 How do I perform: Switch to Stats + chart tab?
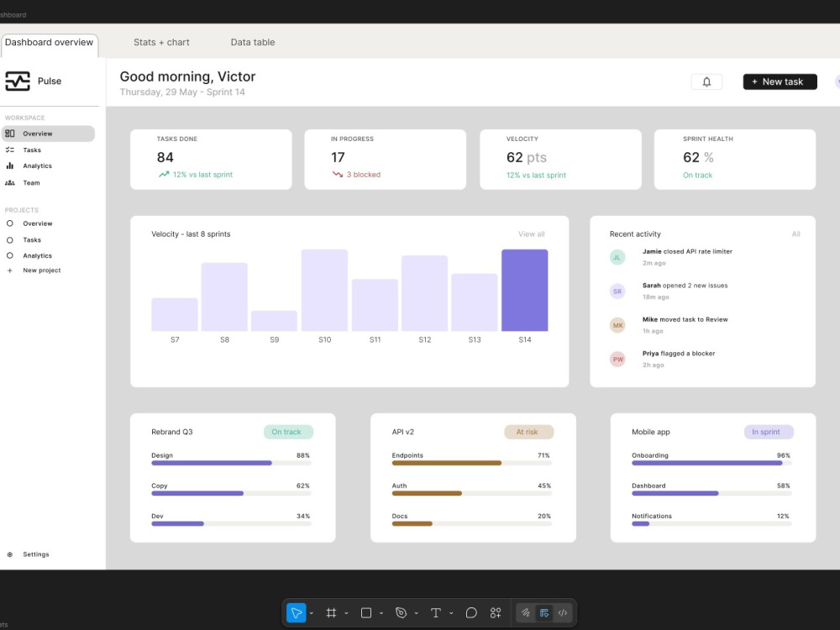161,42
